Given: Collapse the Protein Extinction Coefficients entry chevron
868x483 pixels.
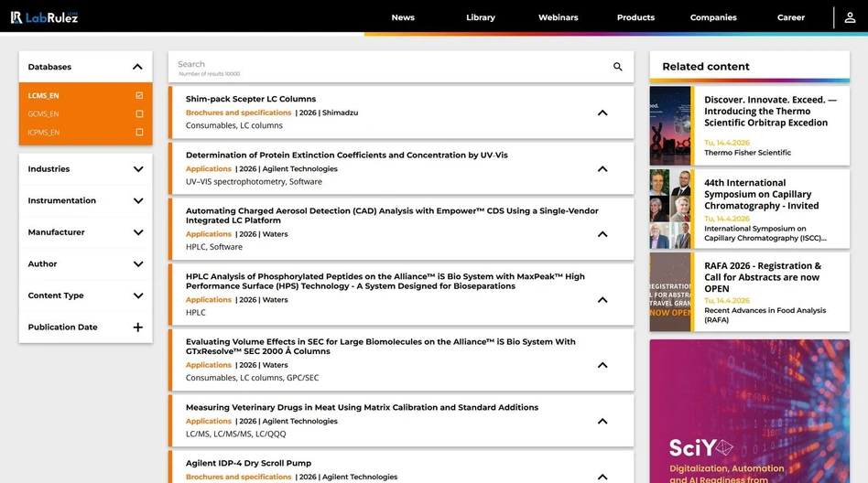Looking at the screenshot, I should [x=602, y=168].
